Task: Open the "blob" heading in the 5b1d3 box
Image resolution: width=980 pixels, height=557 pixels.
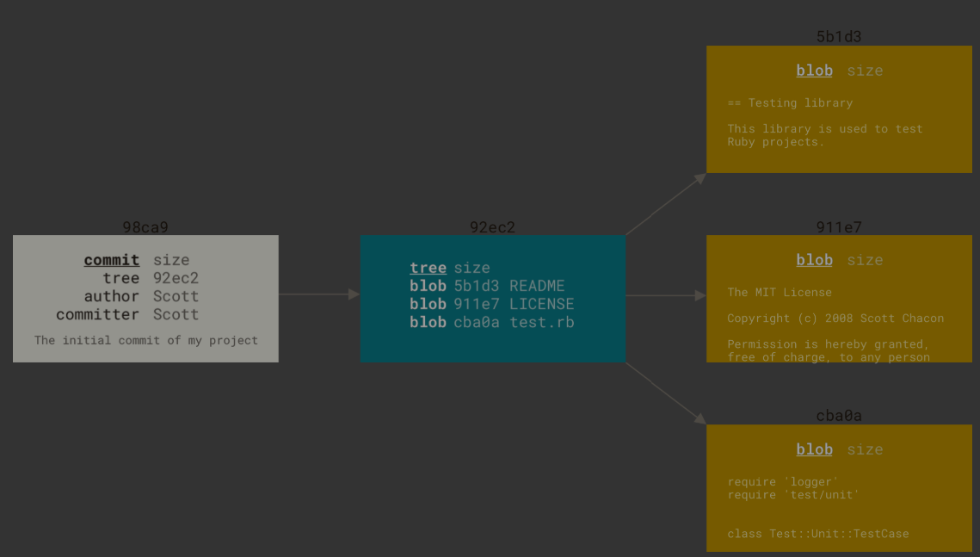Action: click(814, 71)
